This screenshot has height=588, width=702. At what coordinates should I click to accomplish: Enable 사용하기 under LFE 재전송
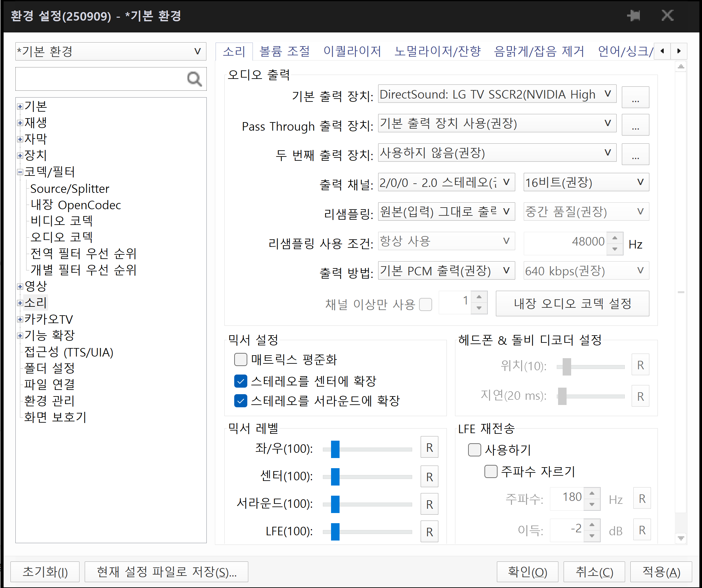coord(474,450)
